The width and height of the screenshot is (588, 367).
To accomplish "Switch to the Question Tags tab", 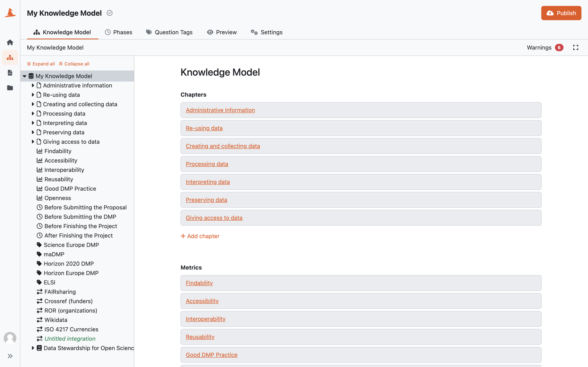I will point(169,32).
